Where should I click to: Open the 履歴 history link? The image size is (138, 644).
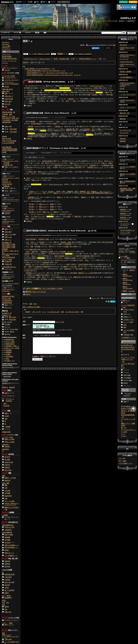[x=114, y=45]
